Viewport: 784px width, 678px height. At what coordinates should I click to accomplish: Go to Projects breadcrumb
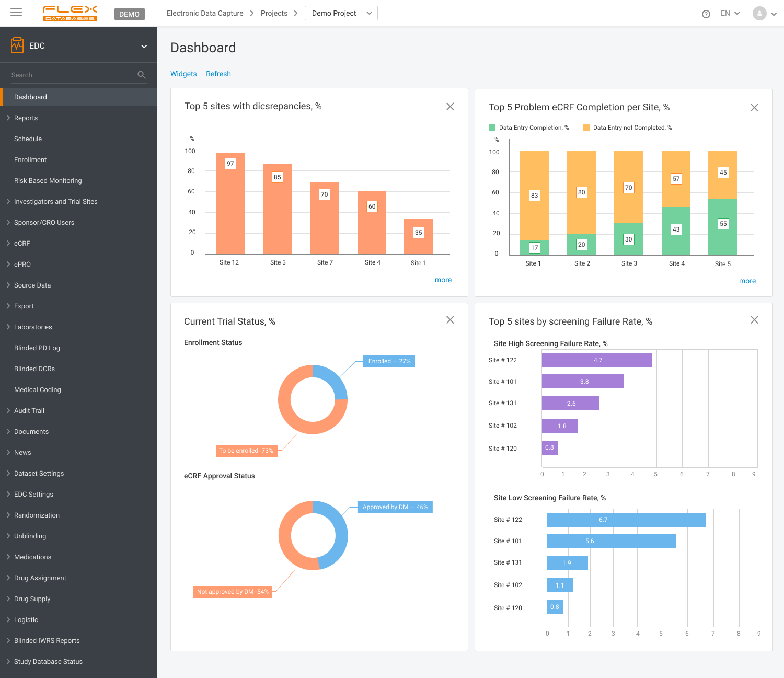coord(274,13)
